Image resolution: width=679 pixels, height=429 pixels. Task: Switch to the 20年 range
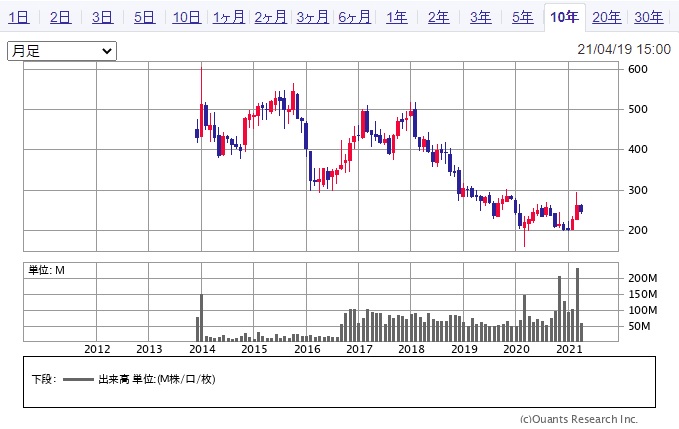click(x=607, y=17)
